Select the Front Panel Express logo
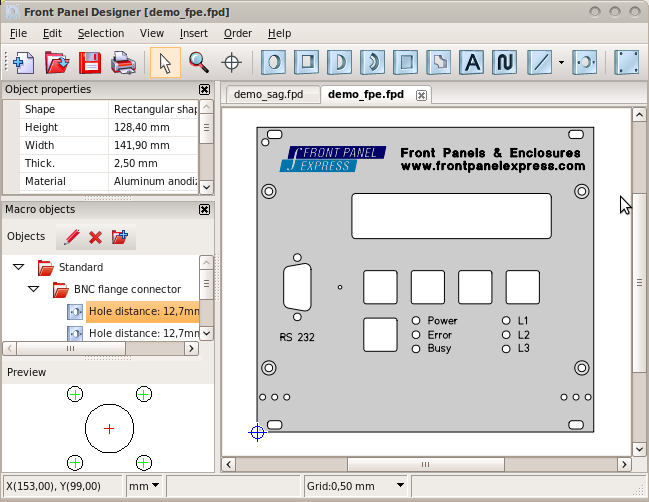The width and height of the screenshot is (649, 502). 333,159
